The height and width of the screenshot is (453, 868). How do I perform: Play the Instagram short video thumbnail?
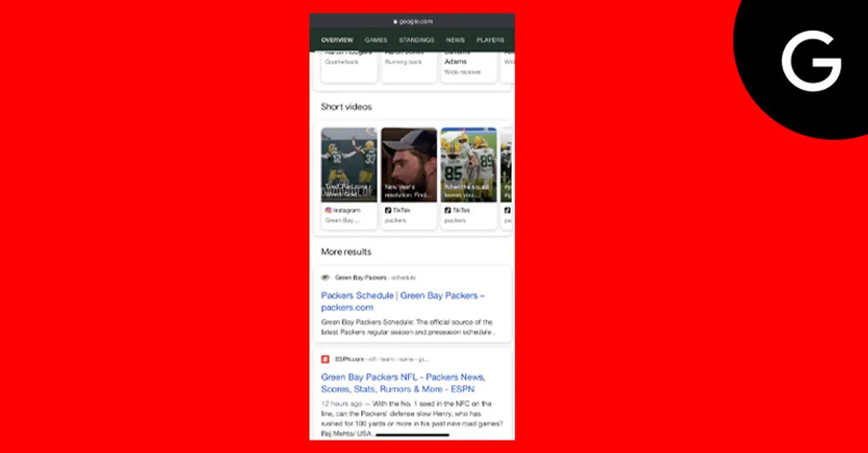pos(349,165)
